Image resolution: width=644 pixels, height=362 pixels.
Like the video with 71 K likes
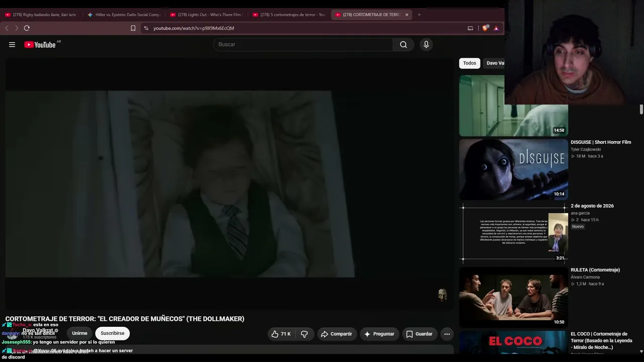click(x=281, y=334)
